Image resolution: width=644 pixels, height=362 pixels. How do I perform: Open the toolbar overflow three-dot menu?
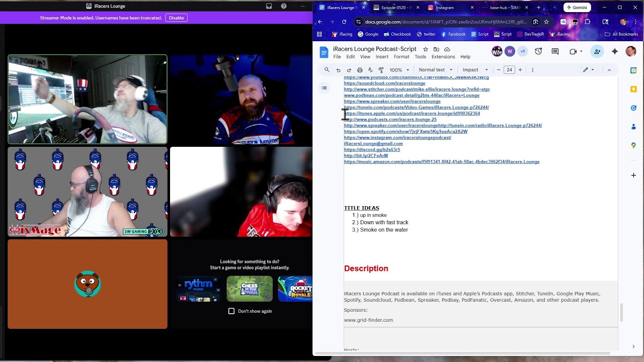click(x=533, y=70)
